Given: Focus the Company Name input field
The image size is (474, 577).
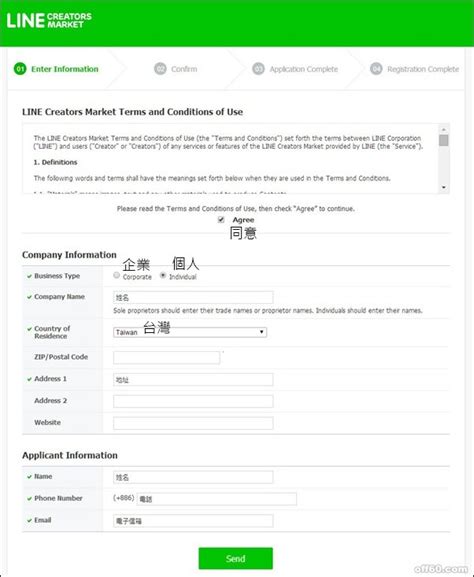Looking at the screenshot, I should click(x=193, y=297).
